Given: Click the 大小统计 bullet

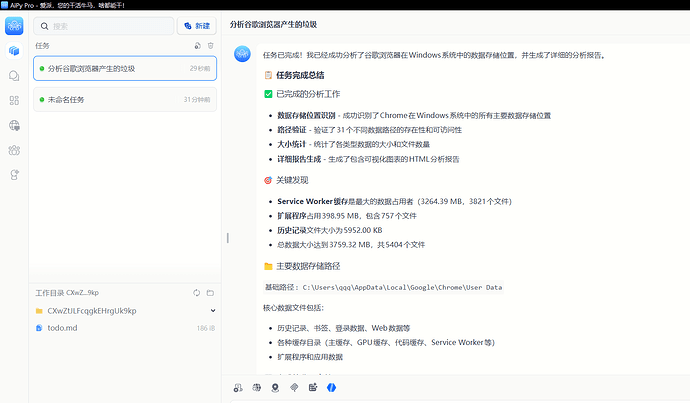Looking at the screenshot, I should click(x=353, y=144).
